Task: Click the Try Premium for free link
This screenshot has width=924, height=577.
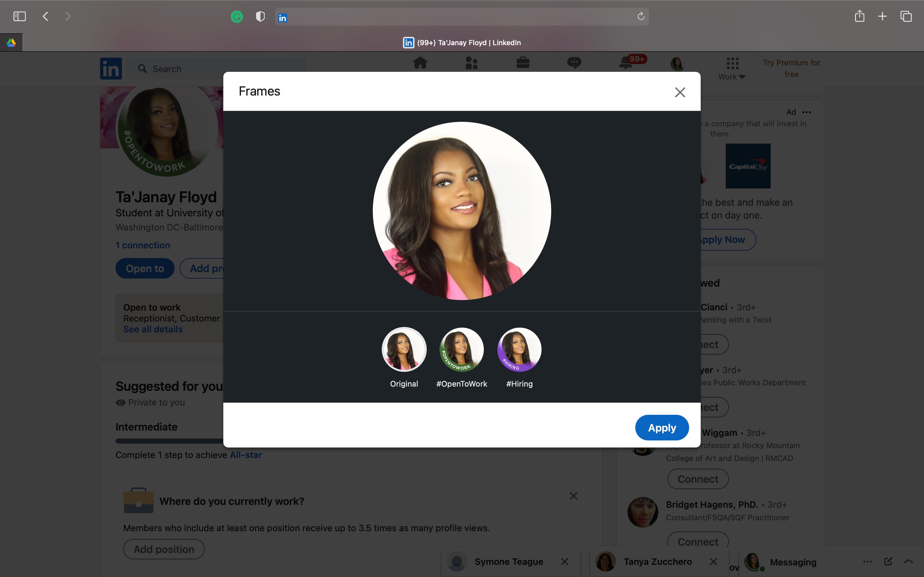Action: pos(791,68)
